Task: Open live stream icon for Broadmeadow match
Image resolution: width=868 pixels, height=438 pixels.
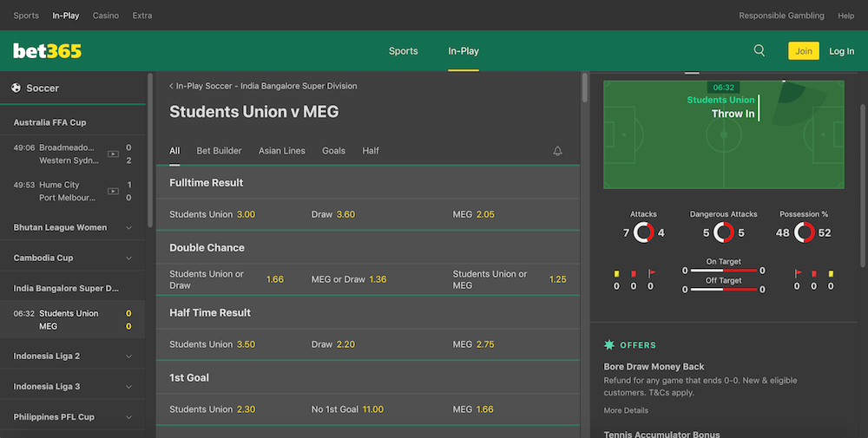Action: (x=113, y=154)
